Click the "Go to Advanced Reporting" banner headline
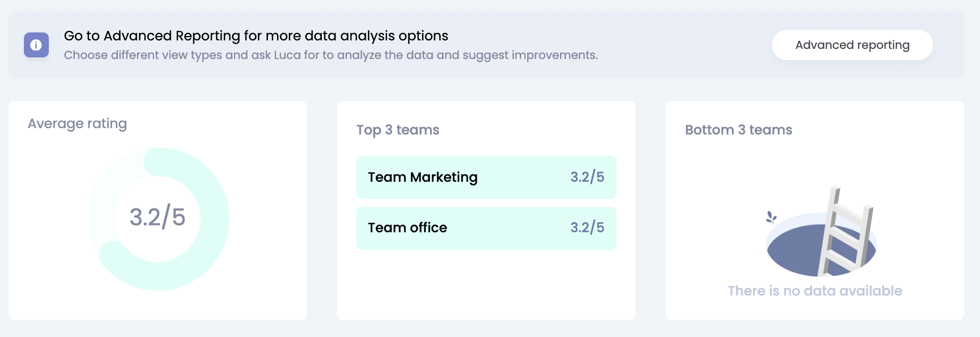 (x=256, y=36)
